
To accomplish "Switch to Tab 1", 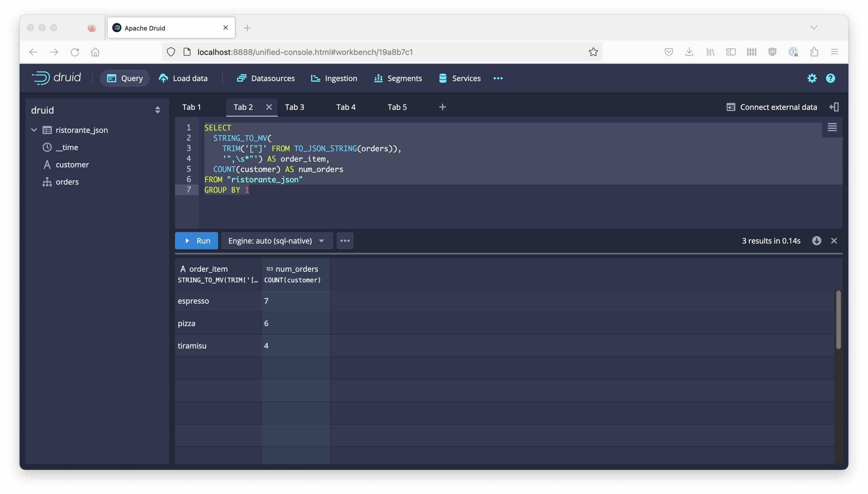I will pos(192,107).
